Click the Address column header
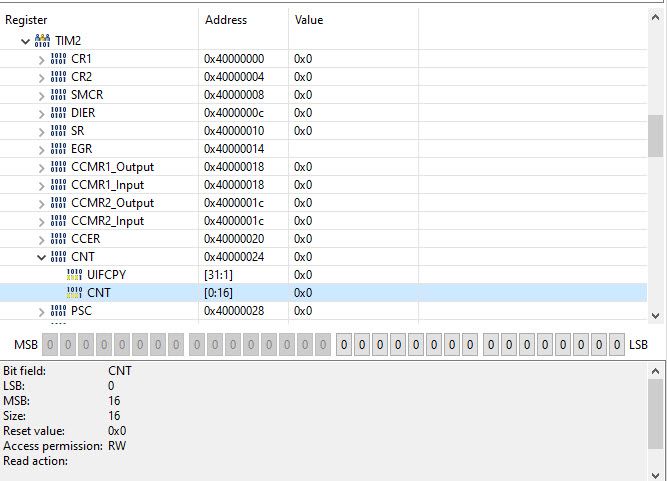 coord(225,20)
